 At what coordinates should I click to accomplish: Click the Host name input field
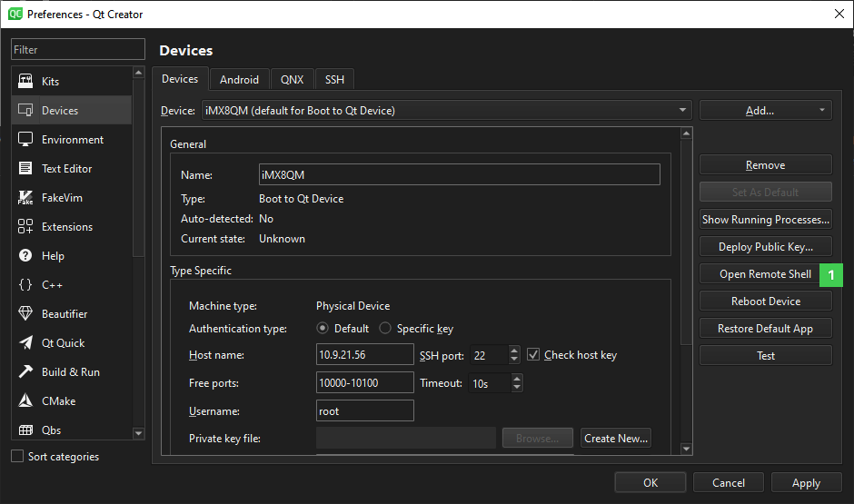coord(365,355)
